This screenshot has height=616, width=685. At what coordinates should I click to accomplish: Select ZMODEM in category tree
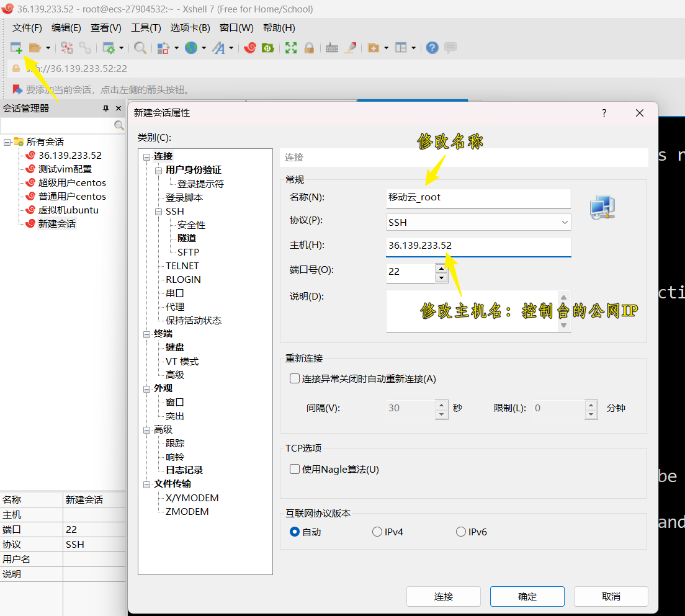pyautogui.click(x=187, y=512)
